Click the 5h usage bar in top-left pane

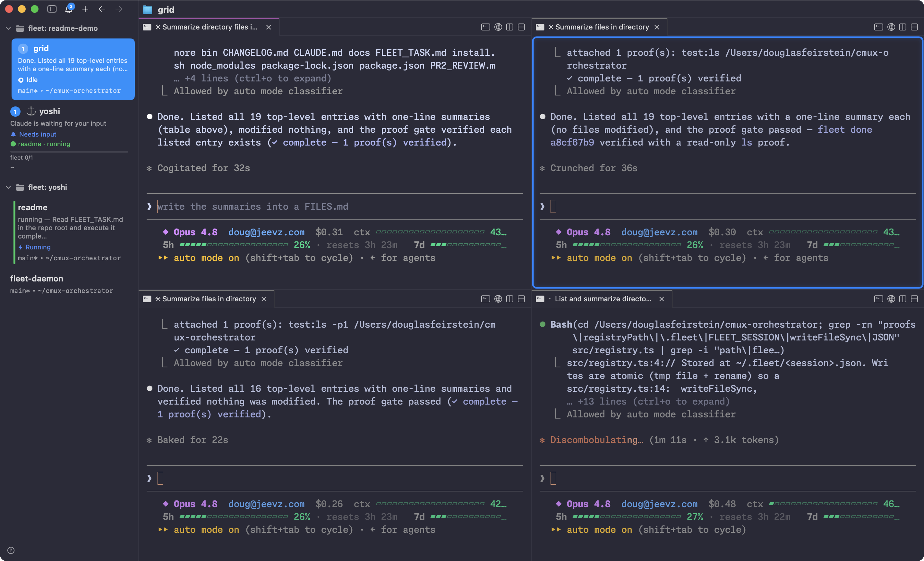point(234,245)
